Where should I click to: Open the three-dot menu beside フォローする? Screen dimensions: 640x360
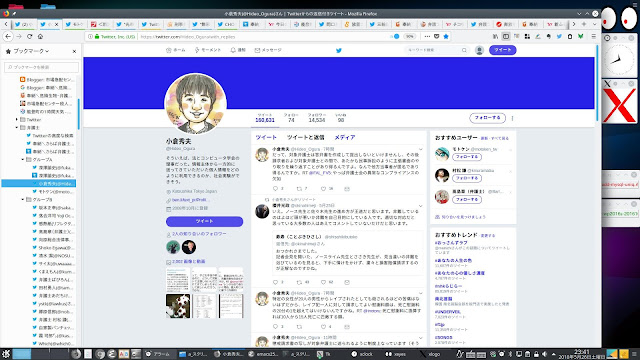pyautogui.click(x=512, y=118)
